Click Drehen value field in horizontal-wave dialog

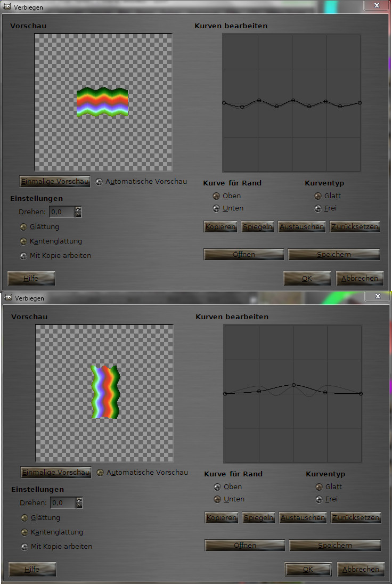62,212
